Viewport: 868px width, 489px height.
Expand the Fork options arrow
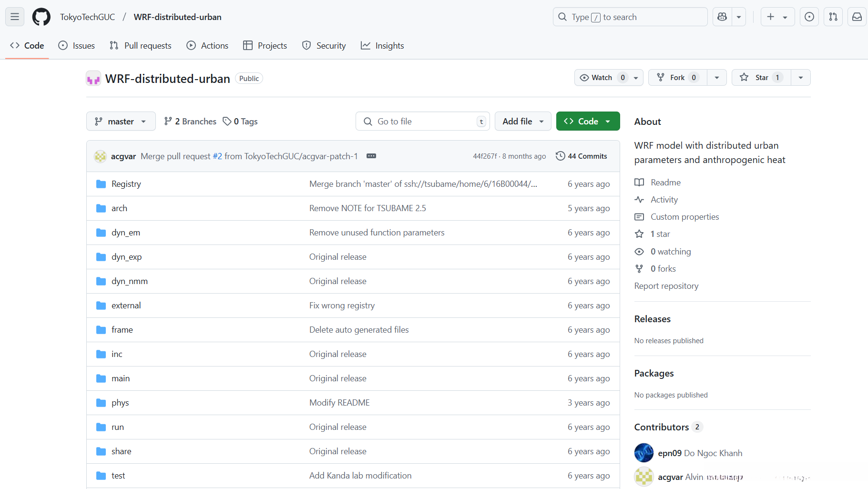pyautogui.click(x=716, y=78)
